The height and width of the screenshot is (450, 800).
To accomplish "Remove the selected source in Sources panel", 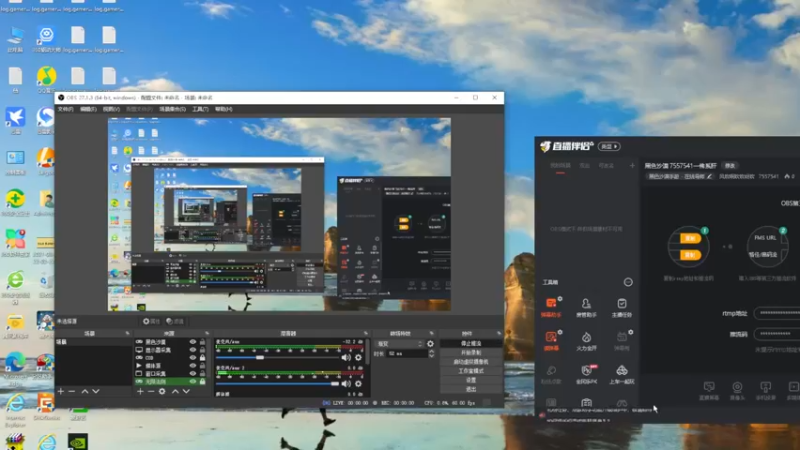I will pyautogui.click(x=151, y=391).
